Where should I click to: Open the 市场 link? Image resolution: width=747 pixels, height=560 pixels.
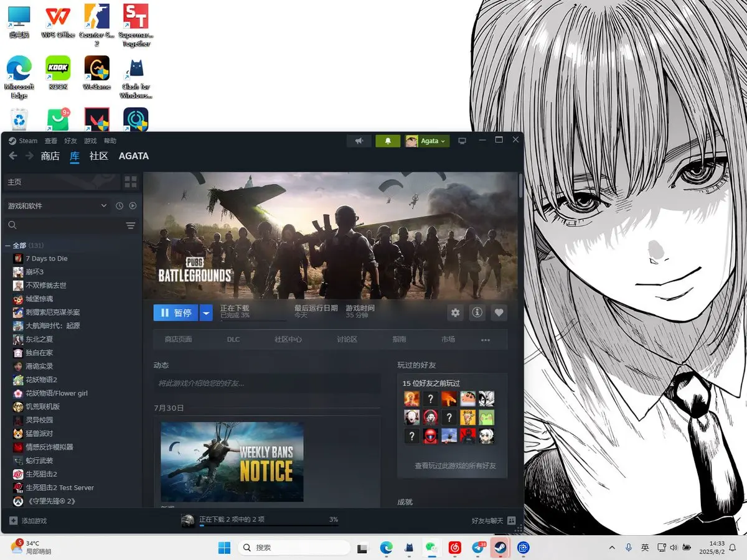click(x=448, y=340)
